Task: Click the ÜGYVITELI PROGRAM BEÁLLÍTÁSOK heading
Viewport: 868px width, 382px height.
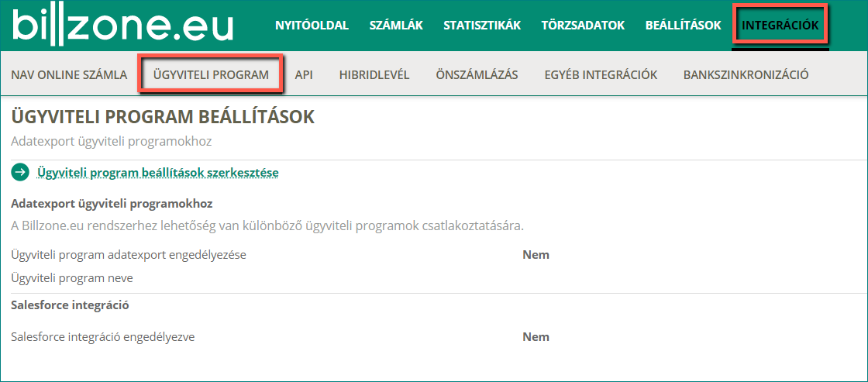Action: click(x=163, y=117)
